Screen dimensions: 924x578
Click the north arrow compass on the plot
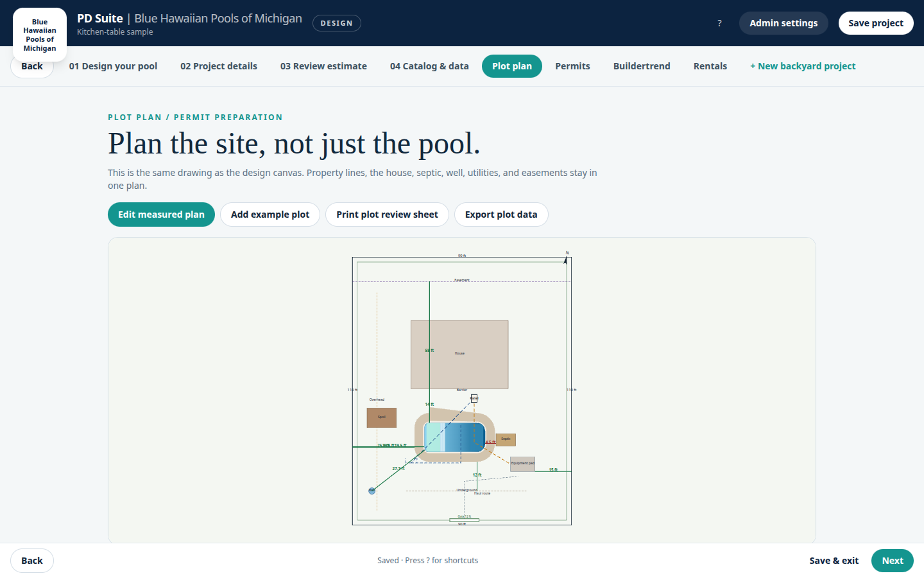(566, 258)
